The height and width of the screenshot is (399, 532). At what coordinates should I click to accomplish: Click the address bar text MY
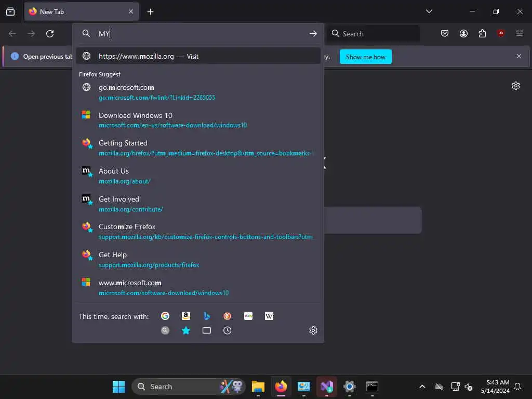(x=104, y=34)
